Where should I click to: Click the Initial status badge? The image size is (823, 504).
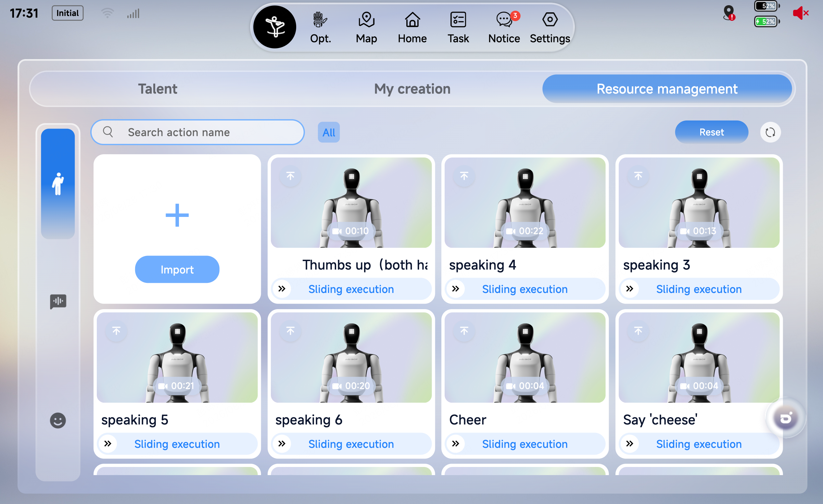point(68,13)
